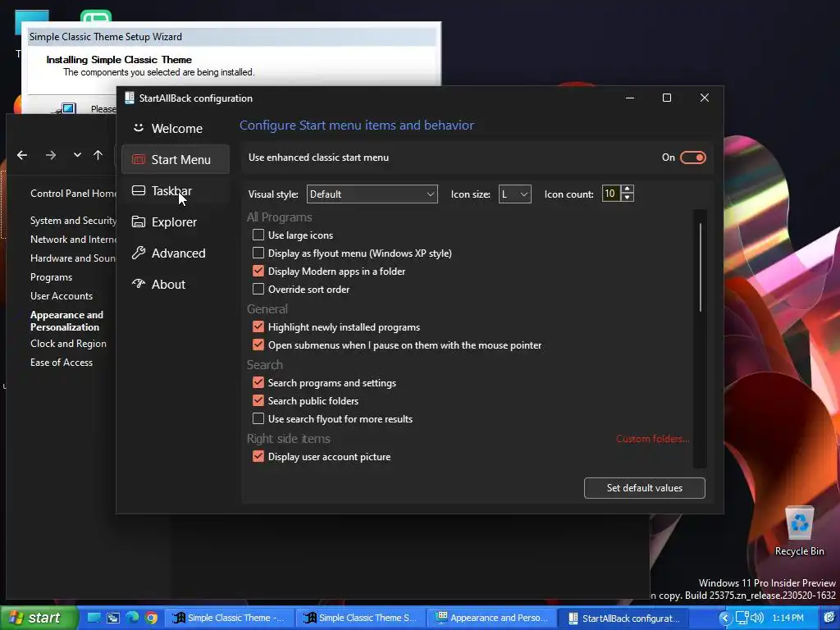This screenshot has width=840, height=630.
Task: Click the Icon count number field
Action: [x=610, y=194]
